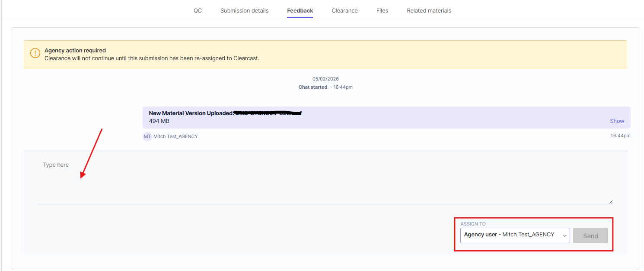Click the warning icon in the agency action banner
644x271 pixels.
click(35, 53)
